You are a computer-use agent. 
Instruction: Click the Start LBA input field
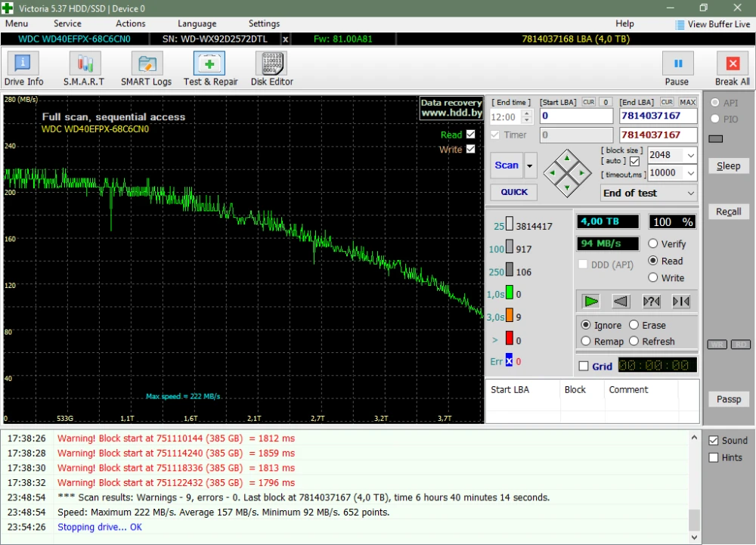(x=576, y=116)
